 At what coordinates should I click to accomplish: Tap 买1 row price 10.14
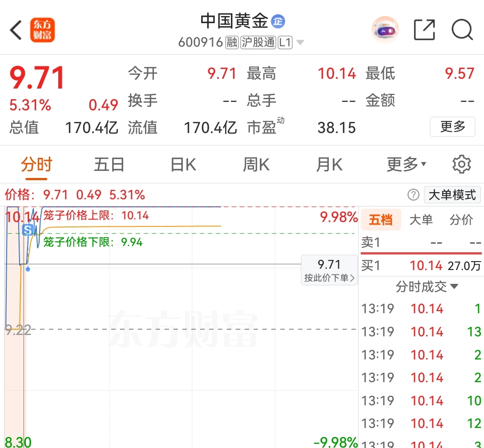click(x=426, y=266)
